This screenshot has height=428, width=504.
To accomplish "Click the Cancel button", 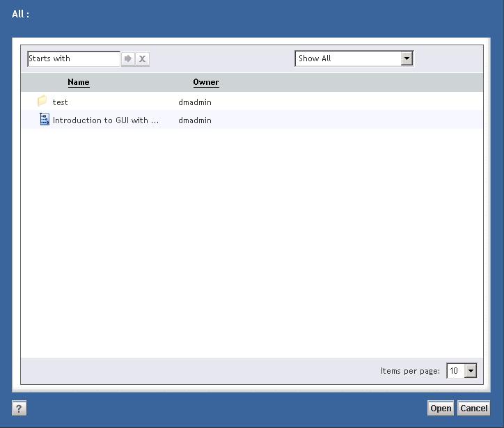I will click(x=474, y=409).
